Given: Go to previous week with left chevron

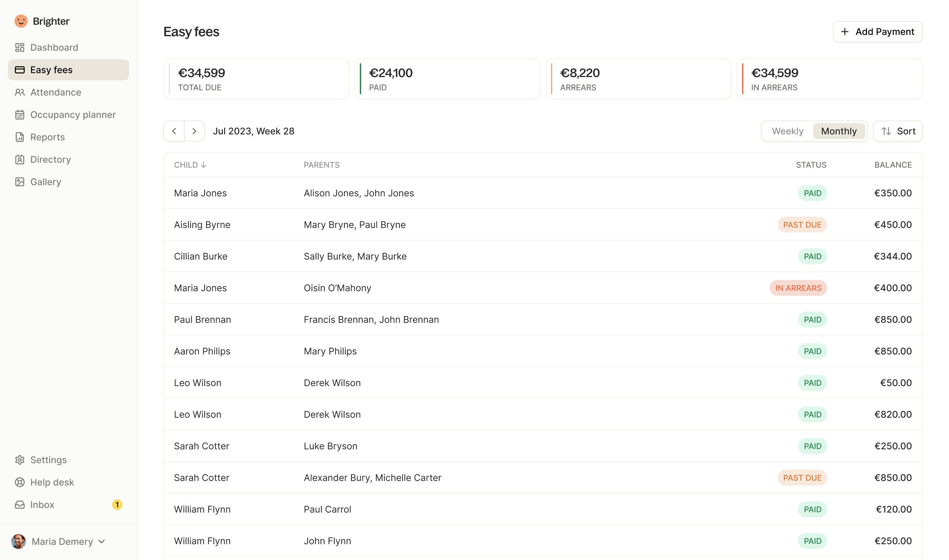Looking at the screenshot, I should pyautogui.click(x=174, y=131).
